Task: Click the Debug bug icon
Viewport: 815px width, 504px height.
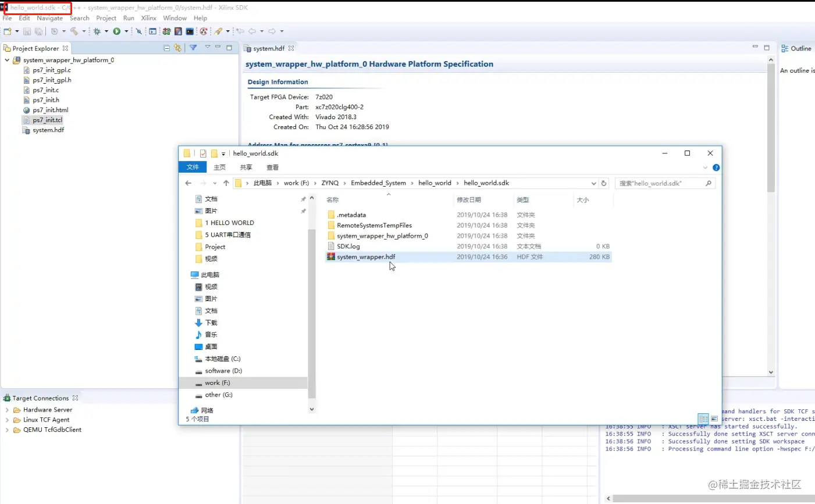Action: point(97,31)
